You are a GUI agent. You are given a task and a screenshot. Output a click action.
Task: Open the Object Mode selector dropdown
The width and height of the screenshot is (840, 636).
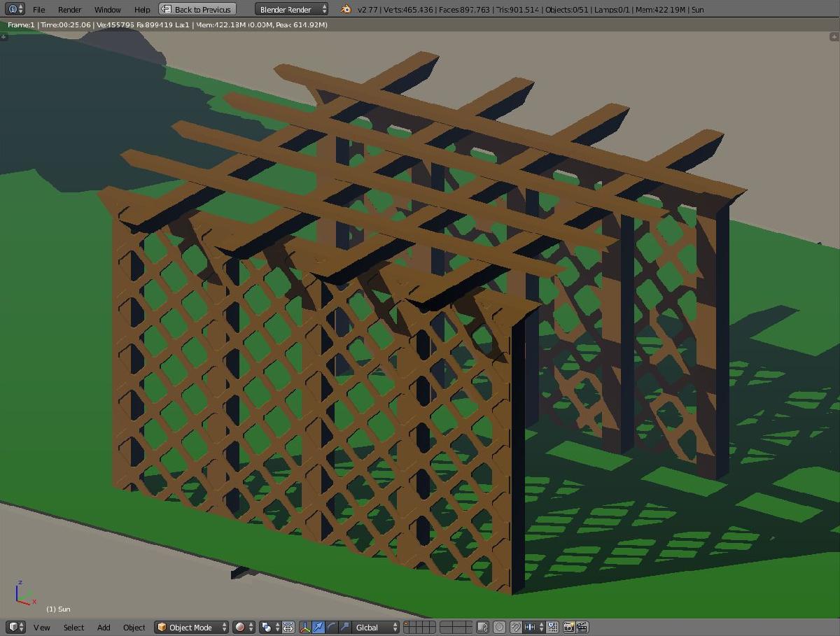[192, 628]
